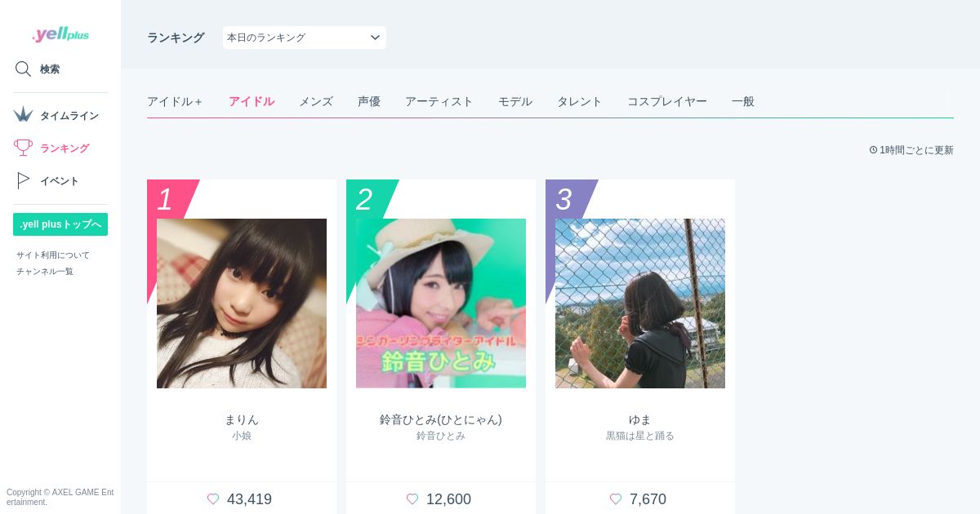This screenshot has width=980, height=514.
Task: Click ゆま's rank 3 photo
Action: pyautogui.click(x=640, y=304)
